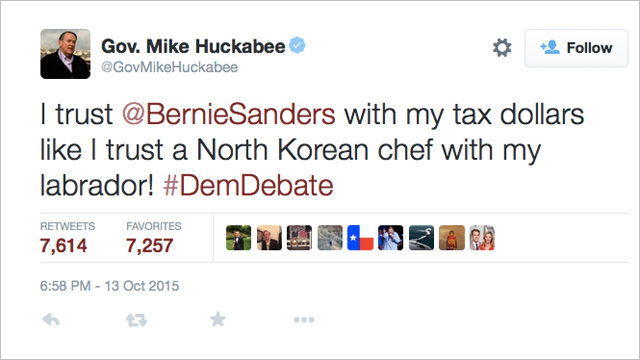Viewport: 640px width, 360px height.
Task: Open the 6:58 PM 13 Oct 2015 timestamp
Action: 109,286
